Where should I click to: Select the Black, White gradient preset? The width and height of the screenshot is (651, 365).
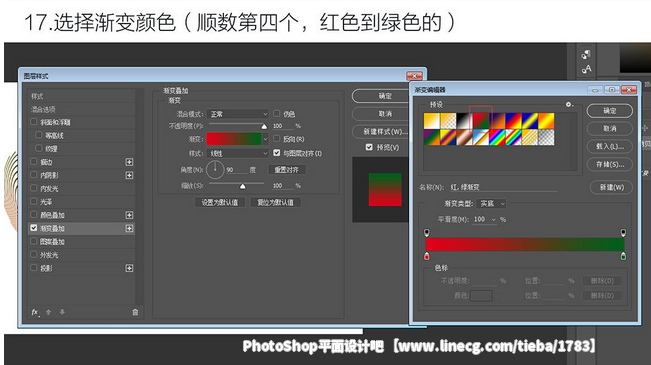(x=464, y=121)
